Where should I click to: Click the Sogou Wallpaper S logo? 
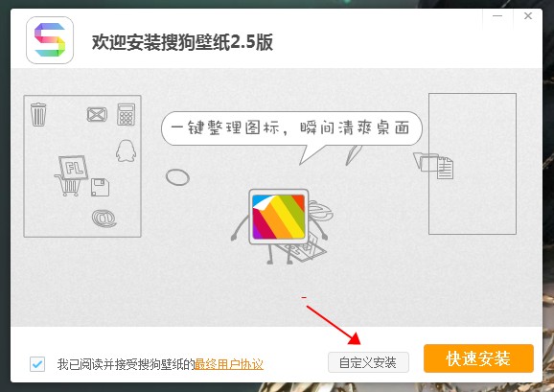point(50,40)
